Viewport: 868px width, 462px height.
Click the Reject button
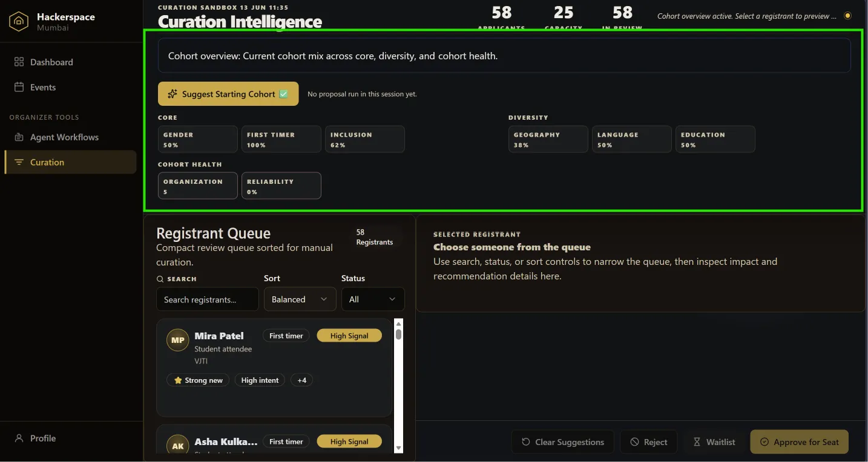648,442
